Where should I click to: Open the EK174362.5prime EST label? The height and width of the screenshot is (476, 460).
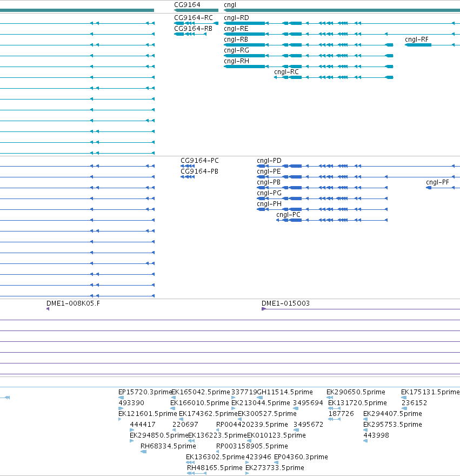pos(209,414)
